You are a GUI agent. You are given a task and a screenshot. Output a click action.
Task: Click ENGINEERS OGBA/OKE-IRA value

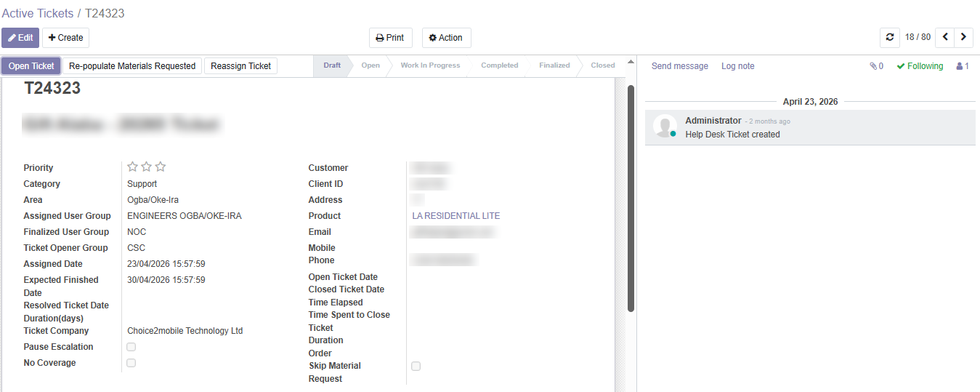[185, 216]
